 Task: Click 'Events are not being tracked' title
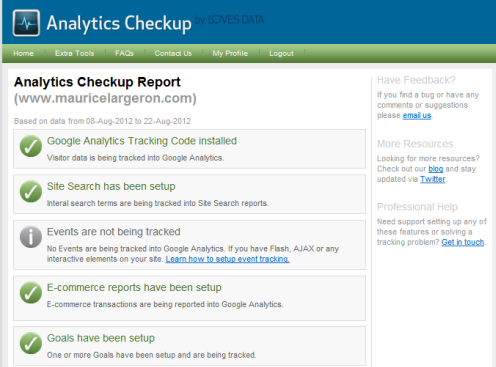point(114,232)
